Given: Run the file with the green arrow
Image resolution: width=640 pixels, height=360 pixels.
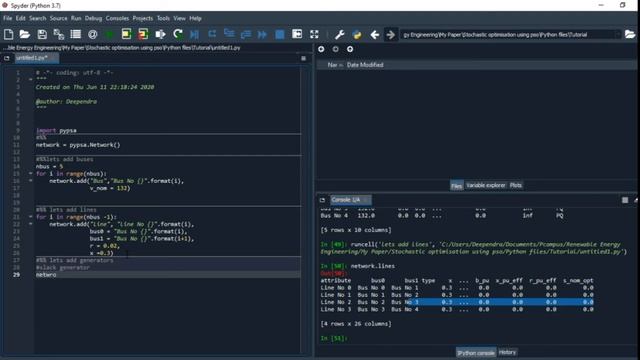Looking at the screenshot, I should click(x=109, y=35).
